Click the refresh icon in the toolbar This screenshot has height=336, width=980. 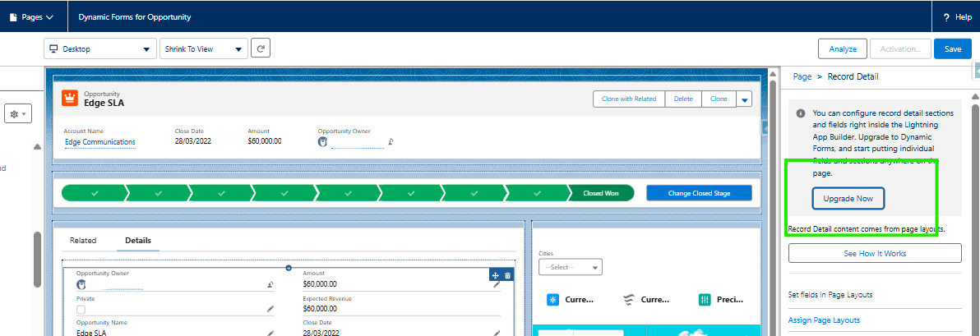tap(261, 49)
